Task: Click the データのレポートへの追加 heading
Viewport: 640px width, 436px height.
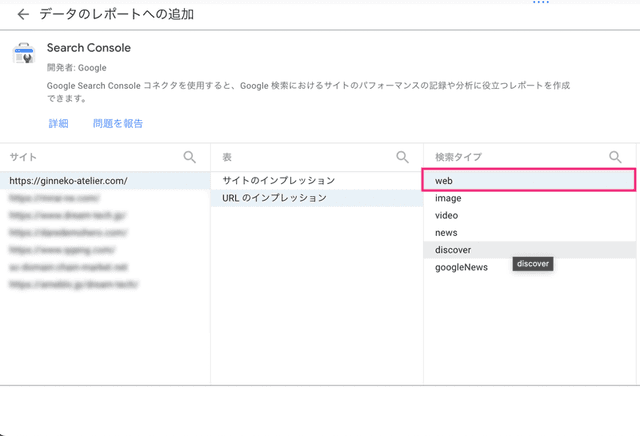Action: click(x=117, y=15)
